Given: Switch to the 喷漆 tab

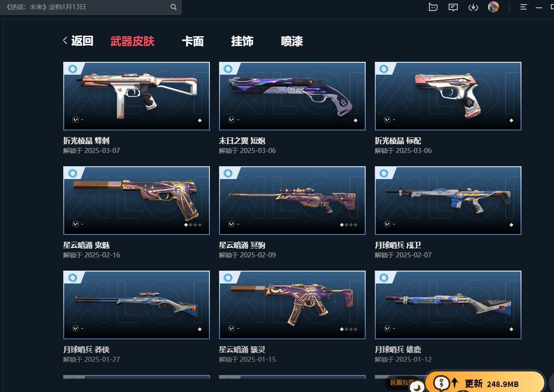Looking at the screenshot, I should point(292,41).
